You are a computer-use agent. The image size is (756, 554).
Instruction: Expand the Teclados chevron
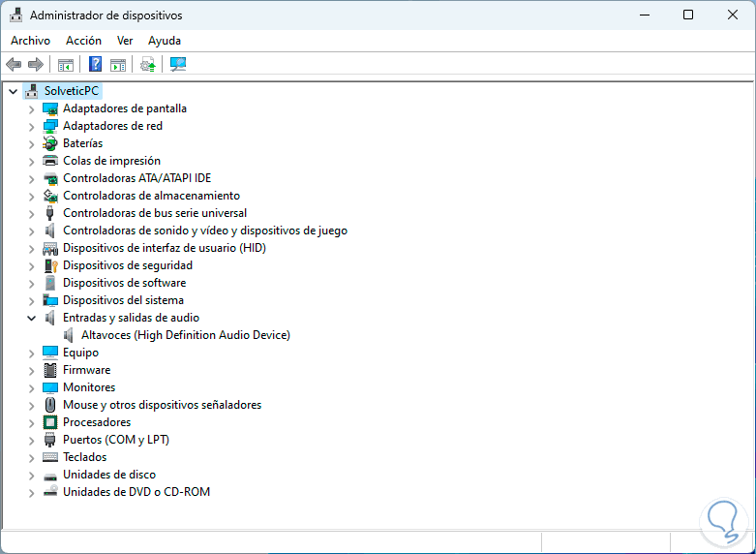pyautogui.click(x=31, y=458)
